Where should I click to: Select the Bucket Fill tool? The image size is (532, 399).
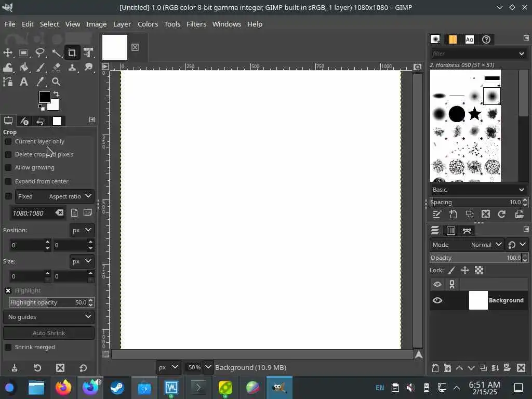coord(24,67)
